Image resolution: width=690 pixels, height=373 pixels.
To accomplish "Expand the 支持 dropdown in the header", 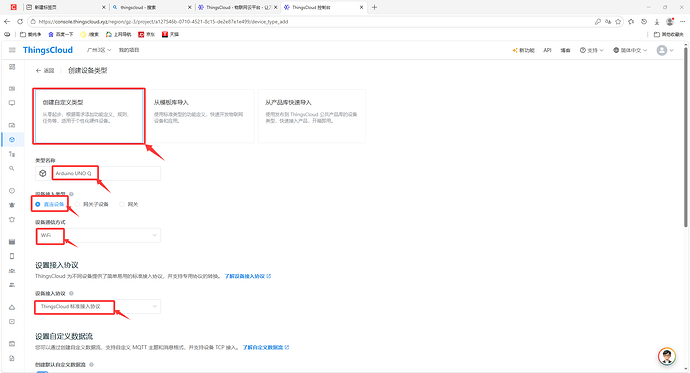I will click(x=591, y=50).
